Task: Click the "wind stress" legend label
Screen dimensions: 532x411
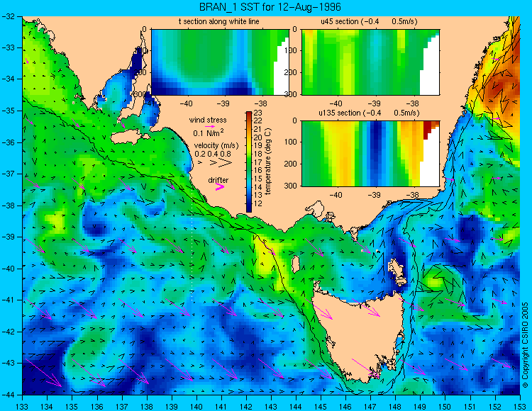Action: [x=208, y=120]
